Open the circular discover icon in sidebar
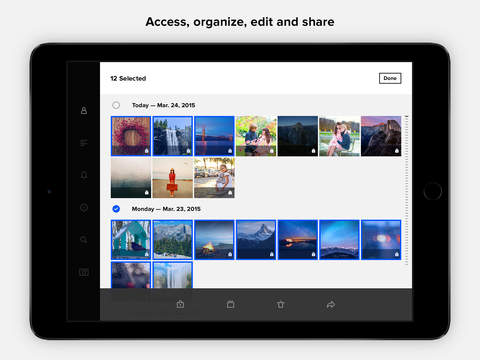Image resolution: width=480 pixels, height=360 pixels. pos(84,208)
